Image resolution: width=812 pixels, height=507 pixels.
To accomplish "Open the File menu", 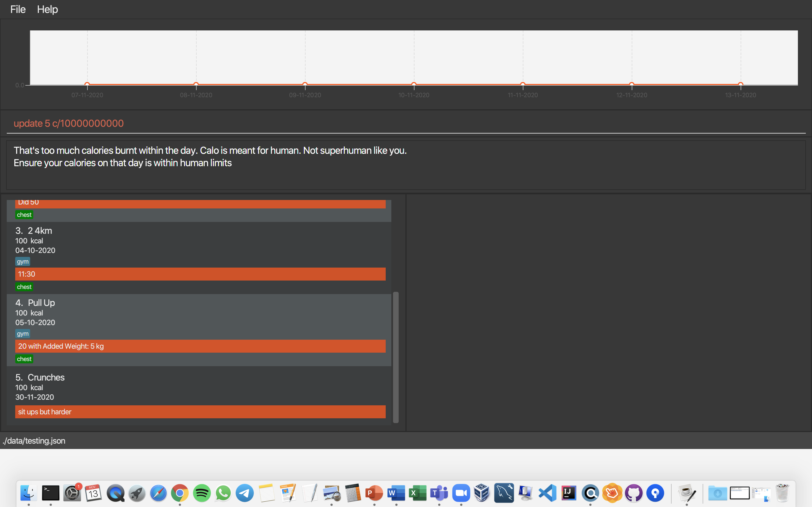I will click(18, 9).
